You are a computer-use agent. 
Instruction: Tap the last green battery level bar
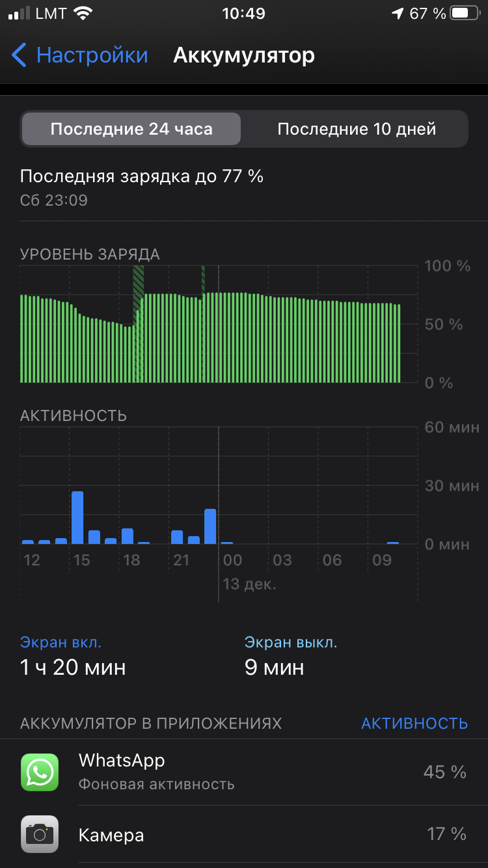[398, 344]
